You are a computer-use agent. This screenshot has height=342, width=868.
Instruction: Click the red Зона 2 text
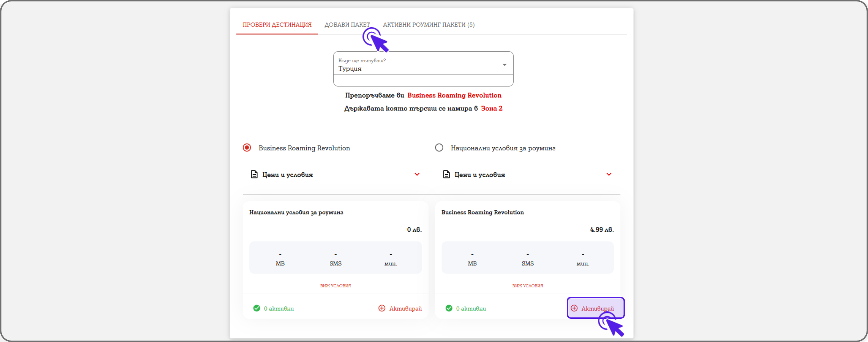coord(492,108)
